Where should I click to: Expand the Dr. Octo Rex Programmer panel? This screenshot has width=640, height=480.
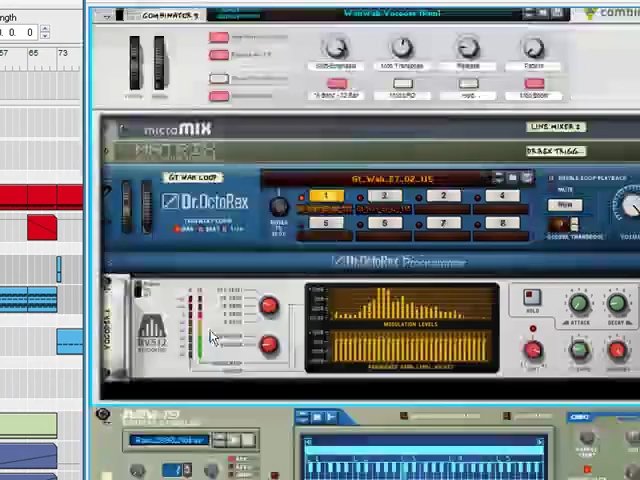[109, 262]
